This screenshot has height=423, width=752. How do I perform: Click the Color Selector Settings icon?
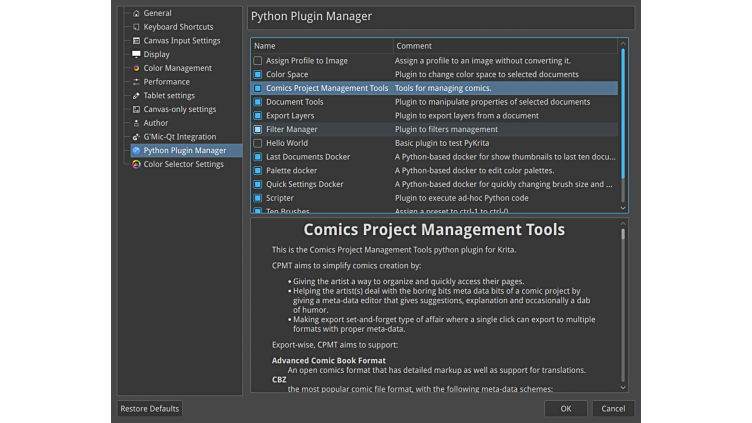[136, 164]
